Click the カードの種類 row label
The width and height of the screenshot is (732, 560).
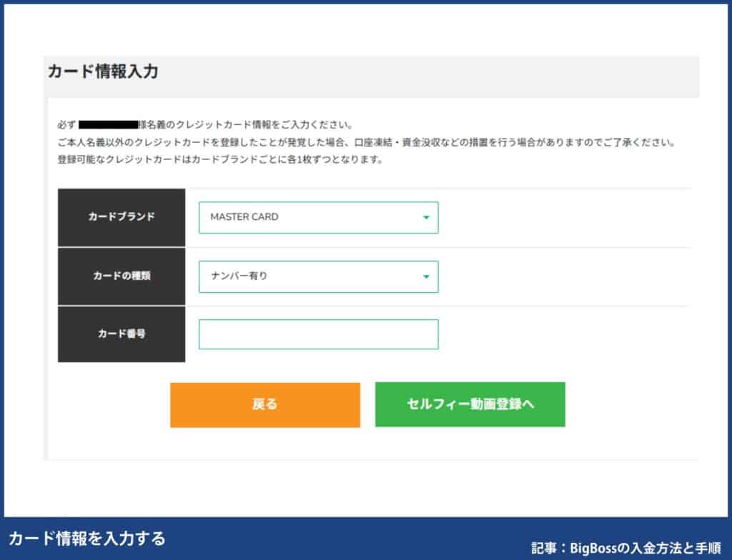120,276
